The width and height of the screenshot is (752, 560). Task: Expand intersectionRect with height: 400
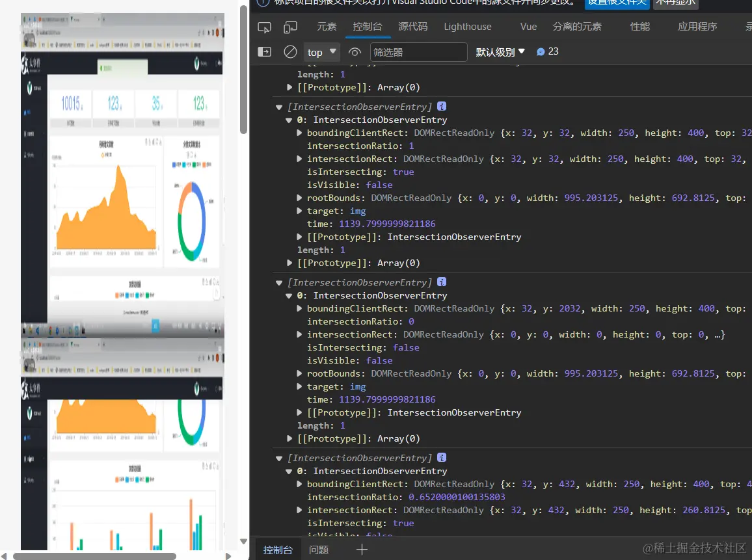tap(299, 159)
